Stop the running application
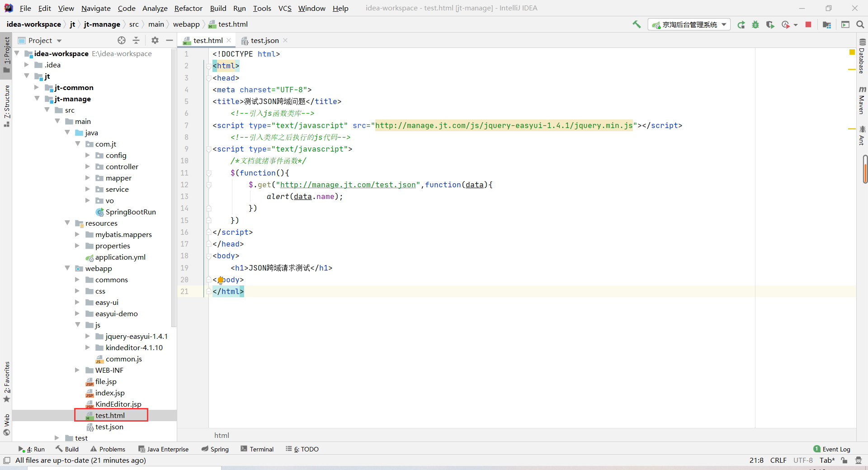868x470 pixels. pyautogui.click(x=808, y=25)
